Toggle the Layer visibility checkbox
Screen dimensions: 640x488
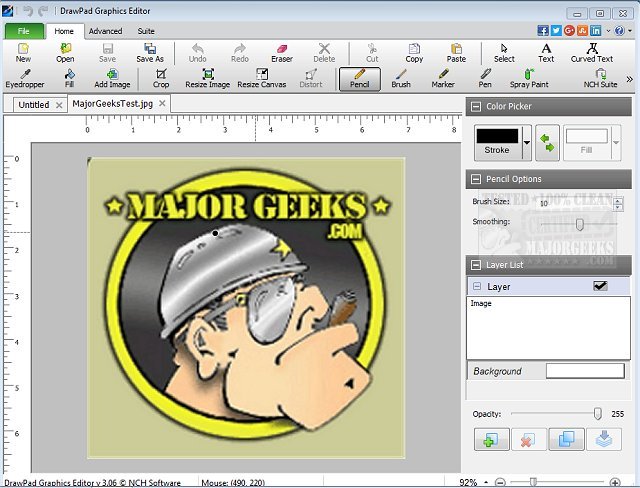(x=600, y=286)
